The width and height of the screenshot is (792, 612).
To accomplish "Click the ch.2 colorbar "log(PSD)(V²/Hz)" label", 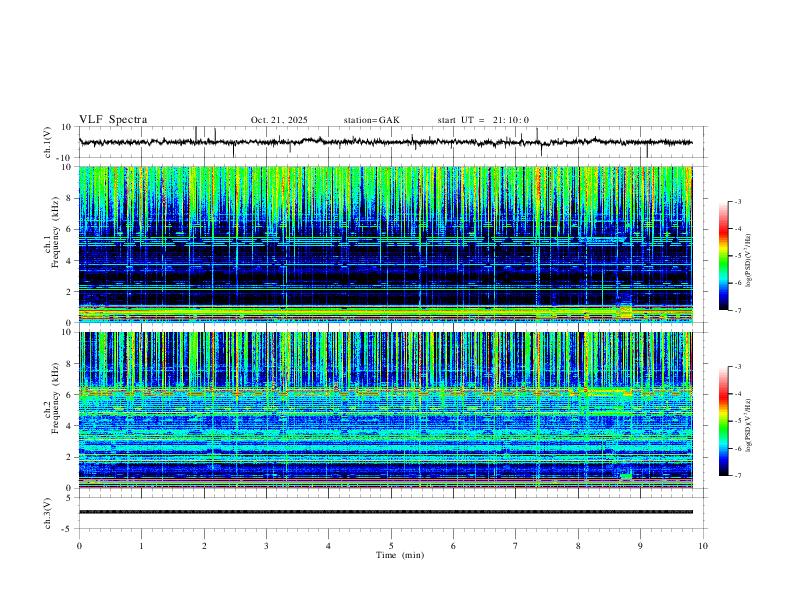I will click(749, 425).
